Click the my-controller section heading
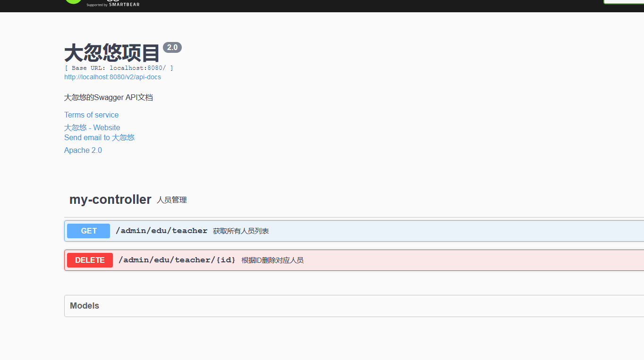Screen dimensions: 644x360 pos(110,199)
